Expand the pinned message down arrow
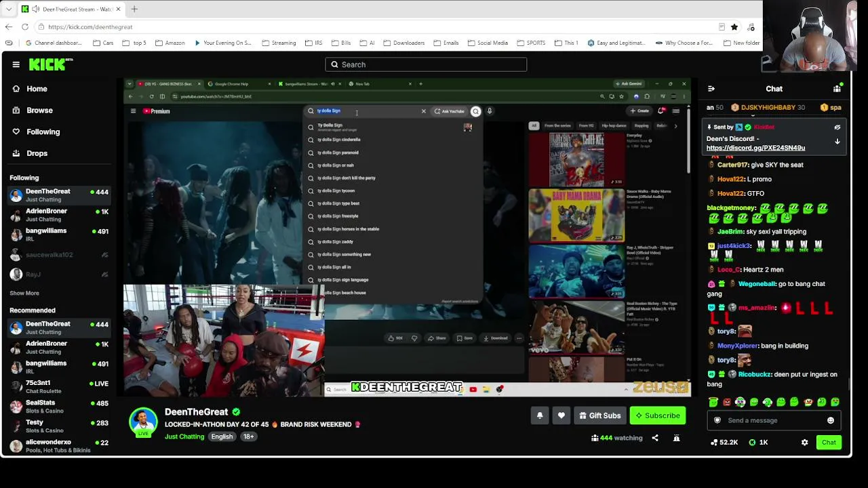 click(837, 142)
